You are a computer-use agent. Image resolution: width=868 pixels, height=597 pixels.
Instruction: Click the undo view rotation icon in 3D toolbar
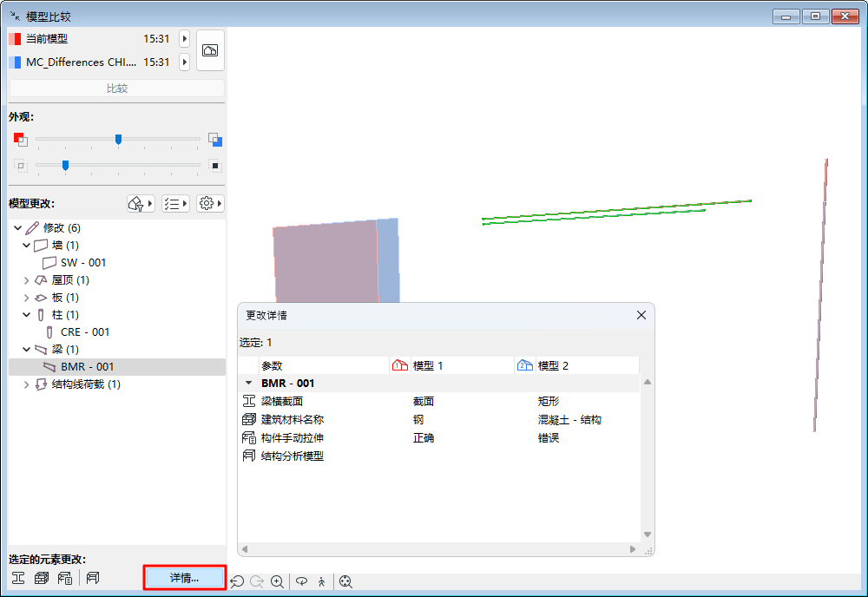point(237,581)
